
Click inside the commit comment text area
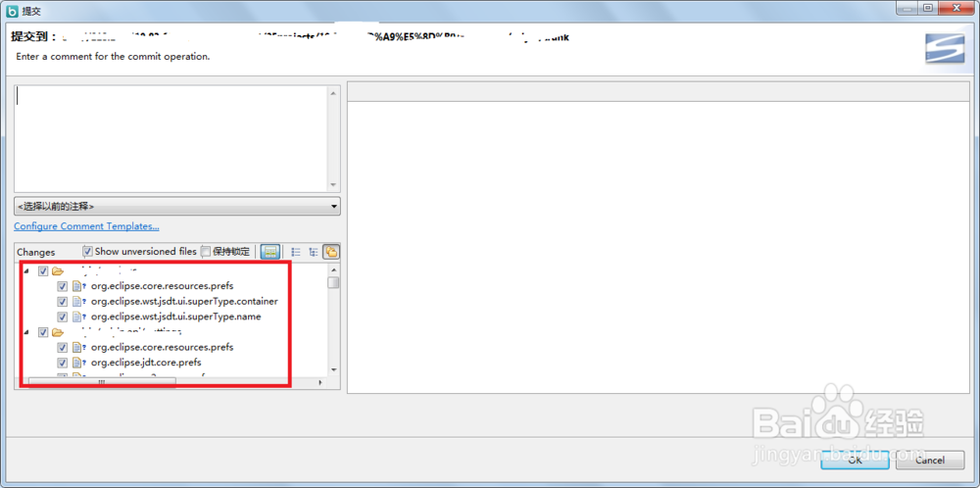171,139
